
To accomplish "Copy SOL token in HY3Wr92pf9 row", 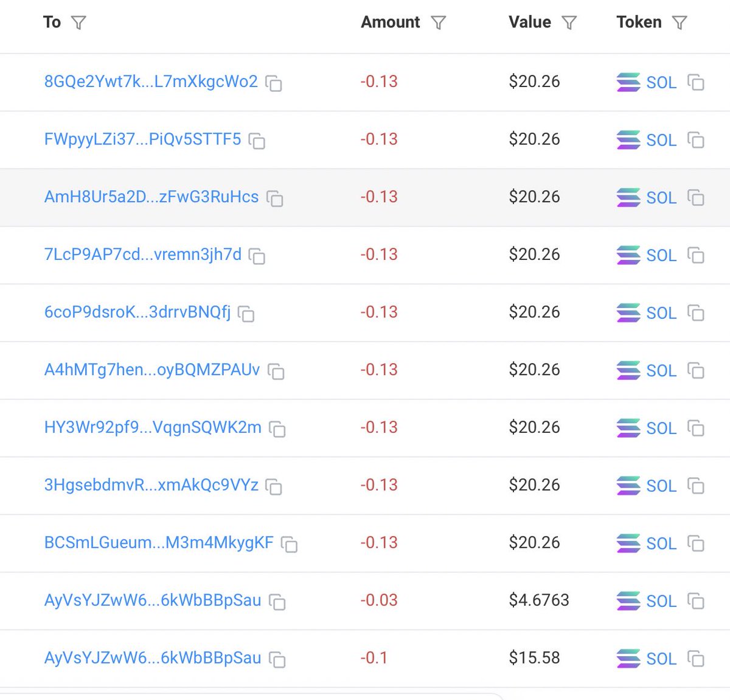I will click(696, 429).
